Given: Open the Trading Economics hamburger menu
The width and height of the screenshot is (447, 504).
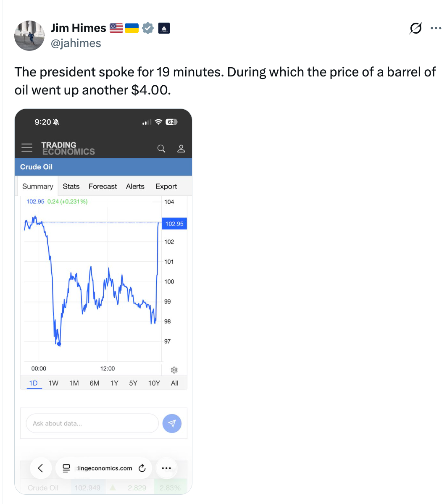Looking at the screenshot, I should tap(27, 148).
